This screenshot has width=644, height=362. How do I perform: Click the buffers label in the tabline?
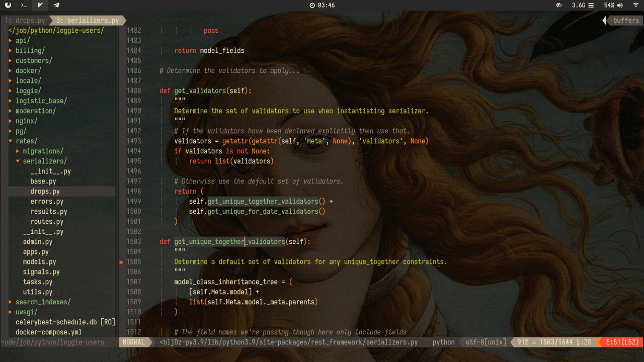click(x=626, y=21)
